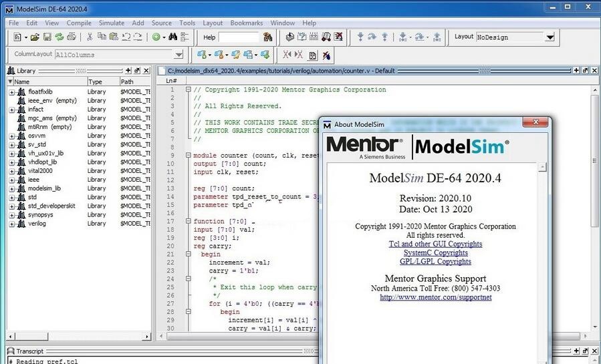Open the Layout NoDesign dropdown arrow
Image resolution: width=601 pixels, height=364 pixels.
point(550,37)
